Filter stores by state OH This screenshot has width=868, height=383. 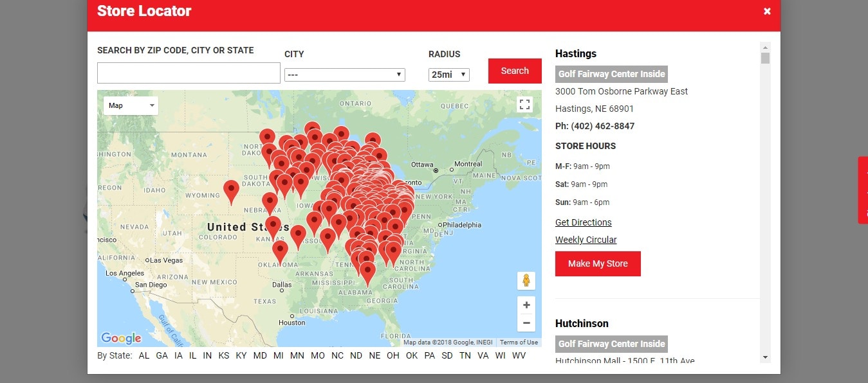[x=393, y=355]
